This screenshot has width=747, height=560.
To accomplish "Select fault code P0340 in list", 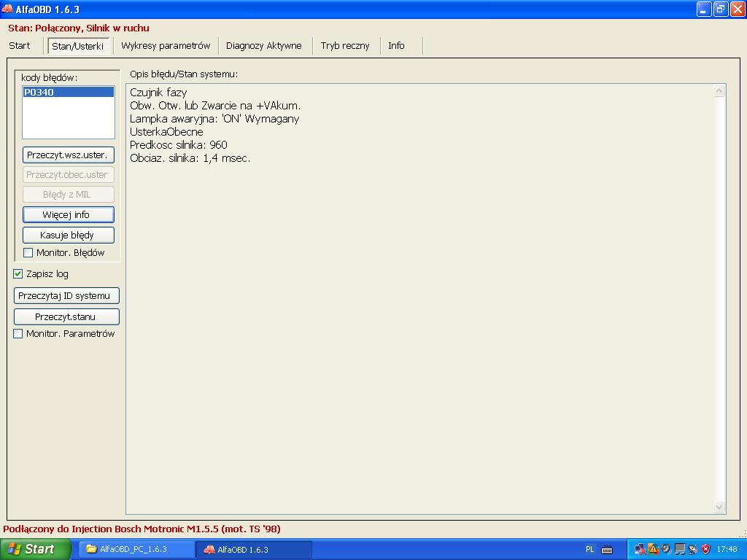I will 69,93.
